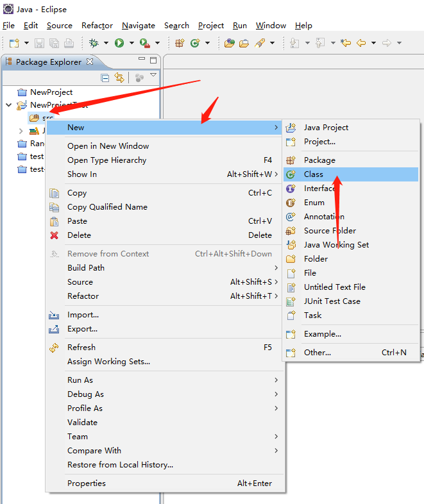Screen dimensions: 424x504
Task: Toggle Link with Editor in Package Explorer
Action: (119, 78)
